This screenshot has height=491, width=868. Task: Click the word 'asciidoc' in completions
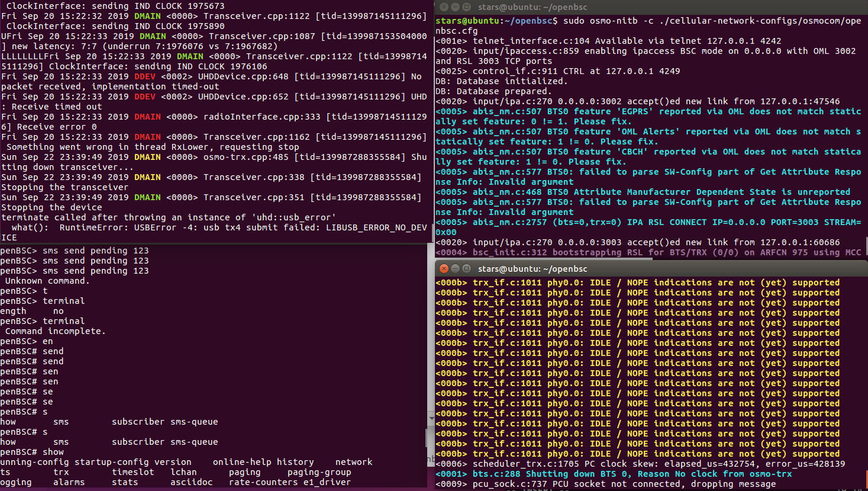point(192,482)
